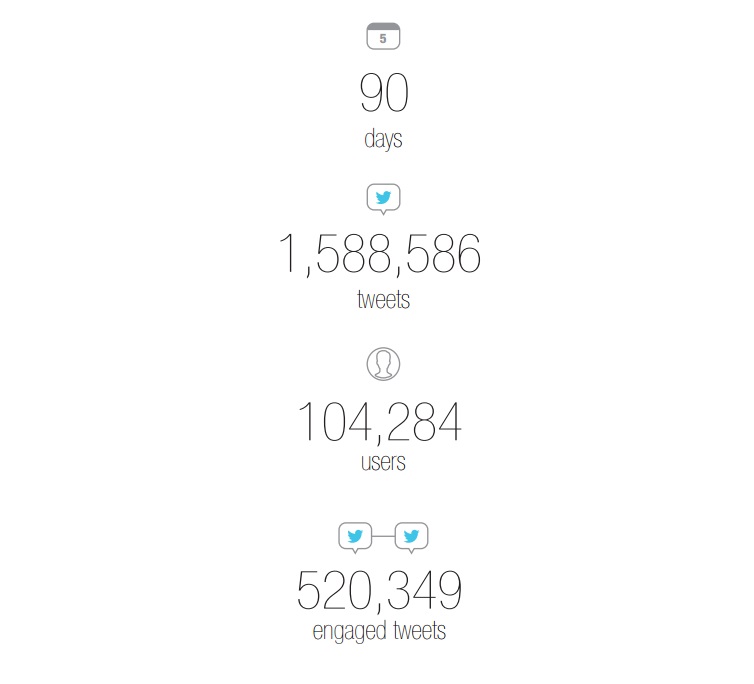This screenshot has width=754, height=684.
Task: Select the 1,588,586 tweets figure
Action: pyautogui.click(x=380, y=254)
